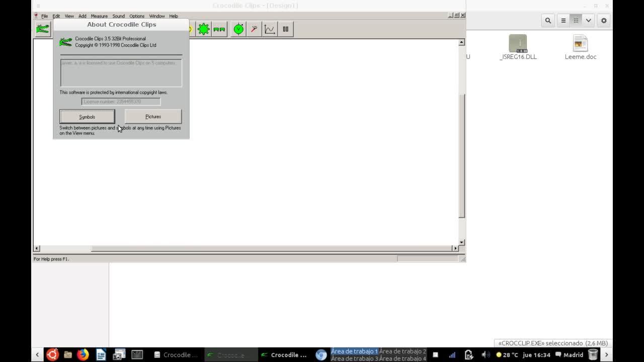Open the graph toolbar icon

point(270,29)
